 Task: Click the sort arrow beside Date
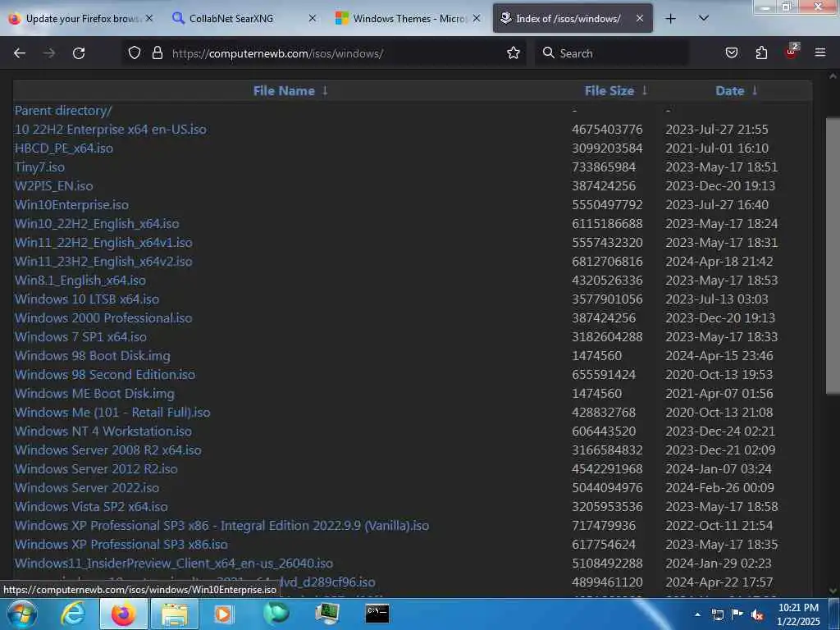755,90
